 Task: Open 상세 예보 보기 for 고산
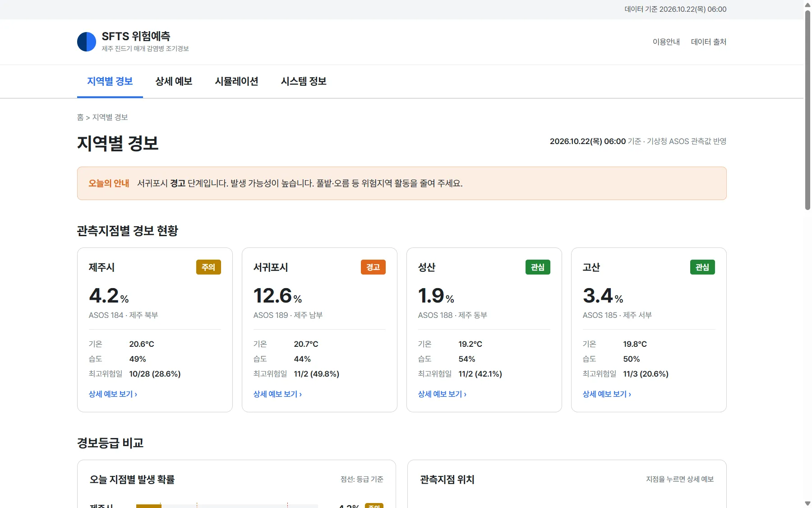(x=607, y=394)
